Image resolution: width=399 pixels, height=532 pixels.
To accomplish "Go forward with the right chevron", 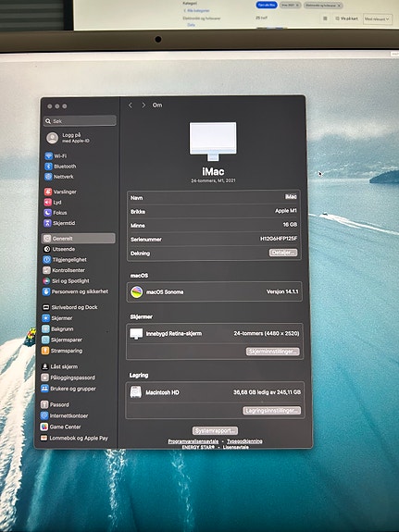I will click(143, 105).
